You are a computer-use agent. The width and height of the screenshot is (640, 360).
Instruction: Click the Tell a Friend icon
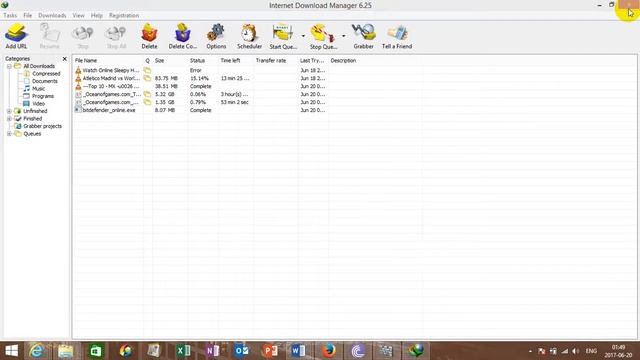397,36
